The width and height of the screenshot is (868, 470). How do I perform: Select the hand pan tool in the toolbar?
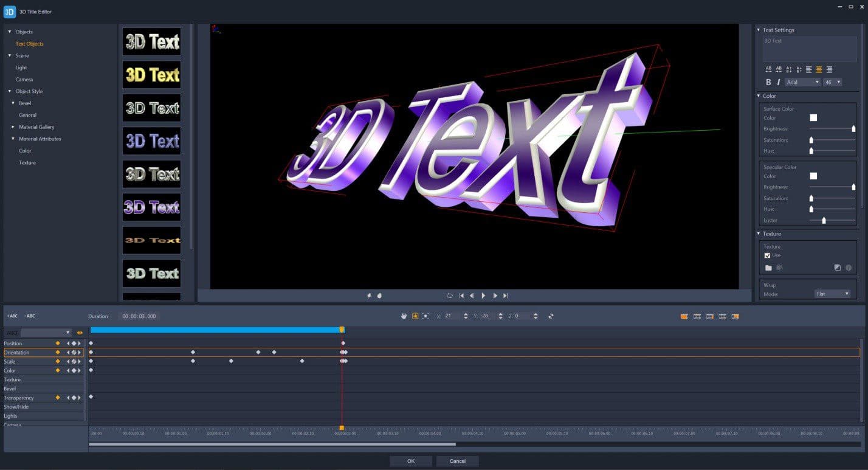click(404, 316)
